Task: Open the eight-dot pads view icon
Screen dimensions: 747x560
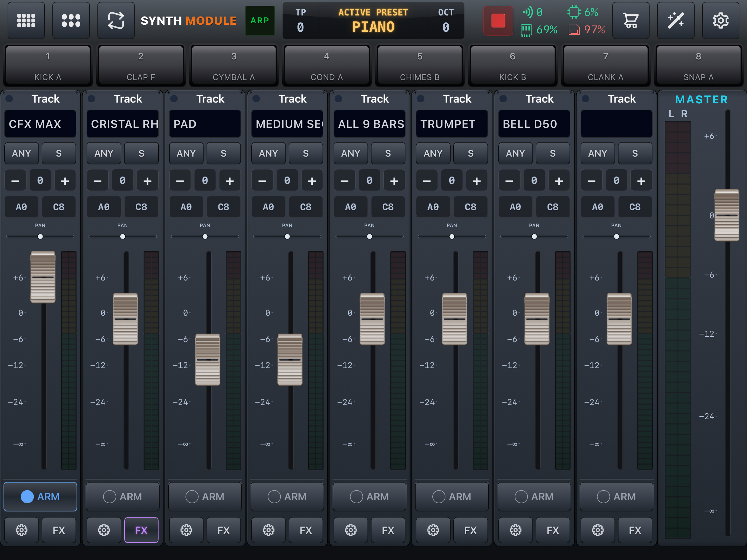Action: (71, 20)
